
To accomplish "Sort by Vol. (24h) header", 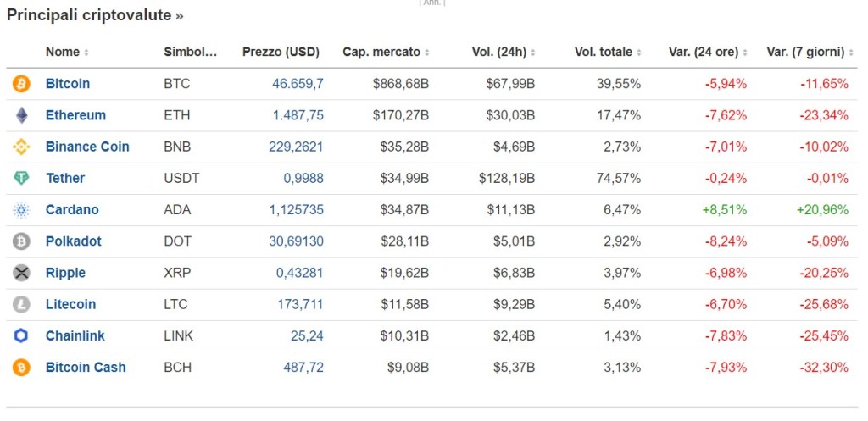I will 499,52.
